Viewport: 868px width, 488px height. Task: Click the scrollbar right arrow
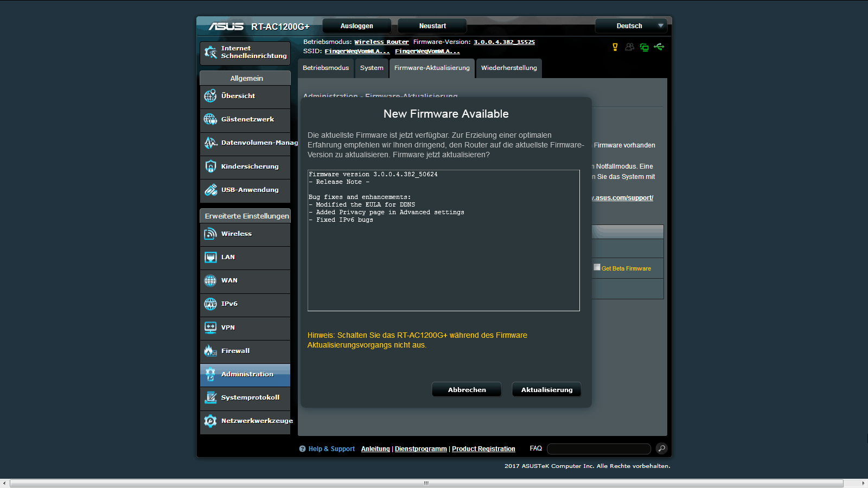point(863,483)
